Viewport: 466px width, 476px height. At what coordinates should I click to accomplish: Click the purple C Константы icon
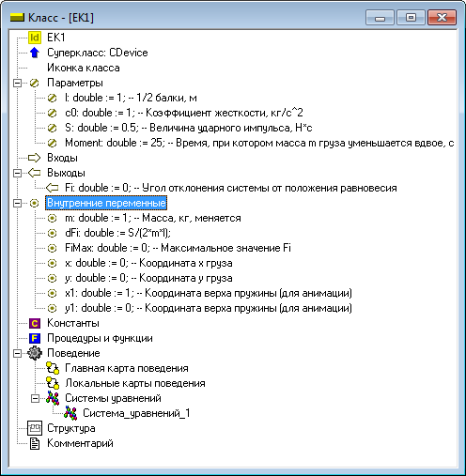35,323
